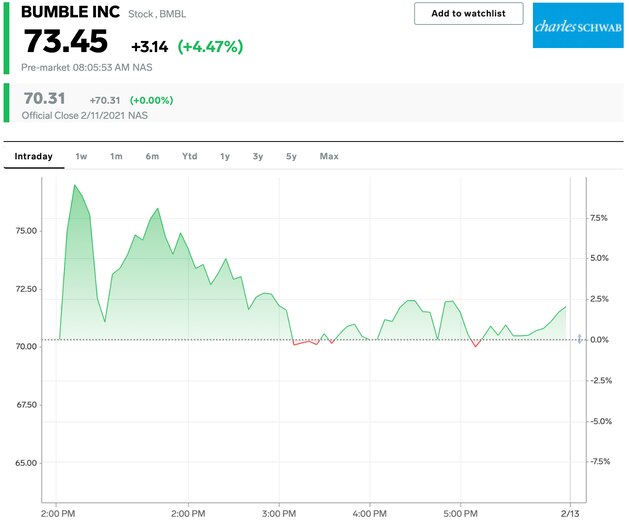Switch to the 1m chart range
The width and height of the screenshot is (629, 526).
116,156
